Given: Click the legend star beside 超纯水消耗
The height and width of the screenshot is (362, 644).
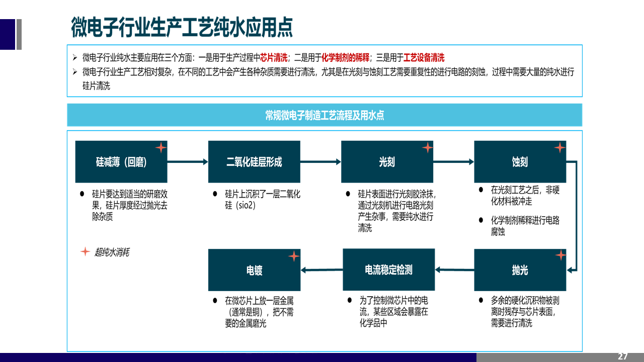Looking at the screenshot, I should [x=85, y=252].
